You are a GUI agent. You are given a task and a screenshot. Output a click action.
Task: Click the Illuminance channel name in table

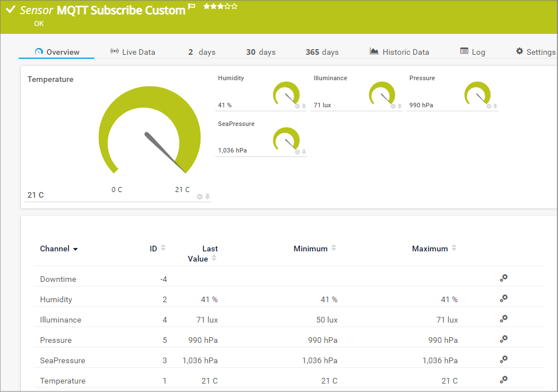60,320
